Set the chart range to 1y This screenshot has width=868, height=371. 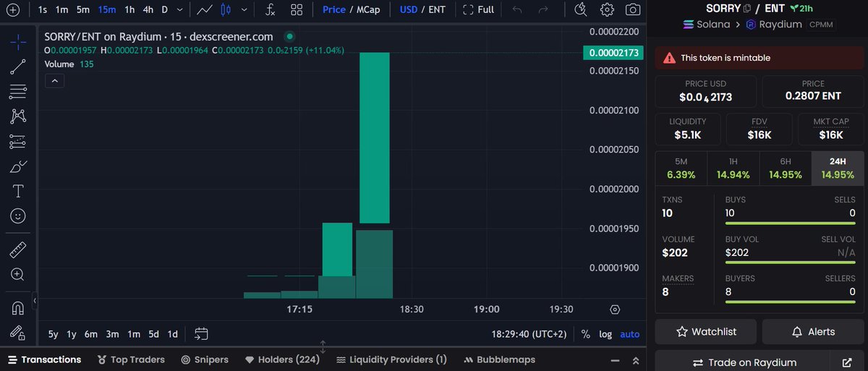click(x=72, y=334)
